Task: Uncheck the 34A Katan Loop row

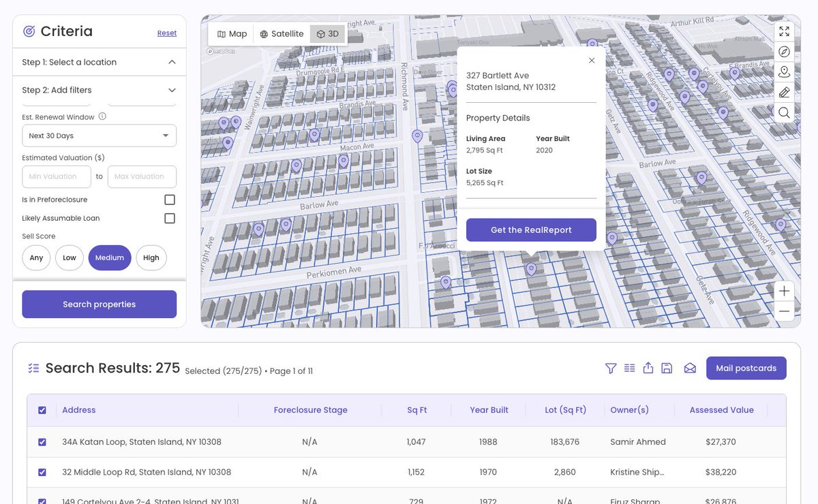Action: tap(42, 442)
